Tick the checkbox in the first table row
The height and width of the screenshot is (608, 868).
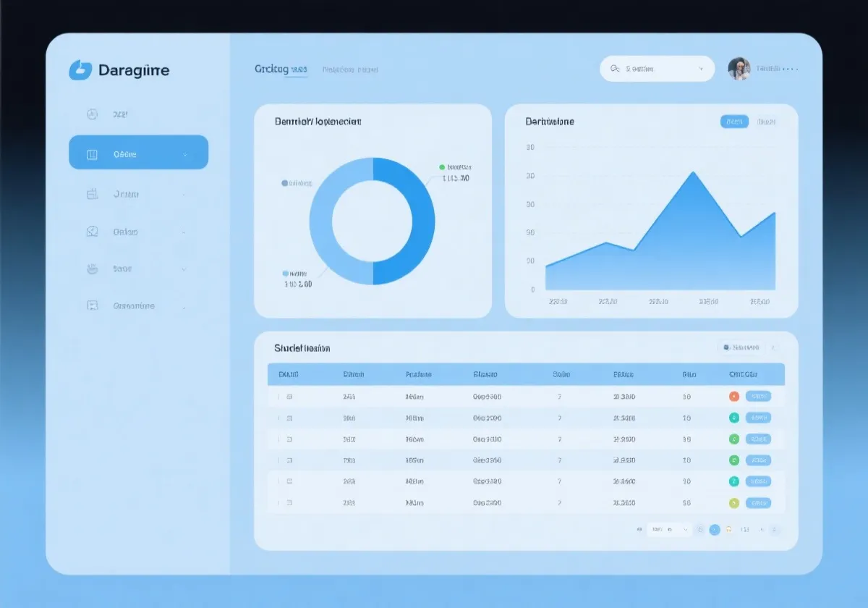tap(289, 397)
